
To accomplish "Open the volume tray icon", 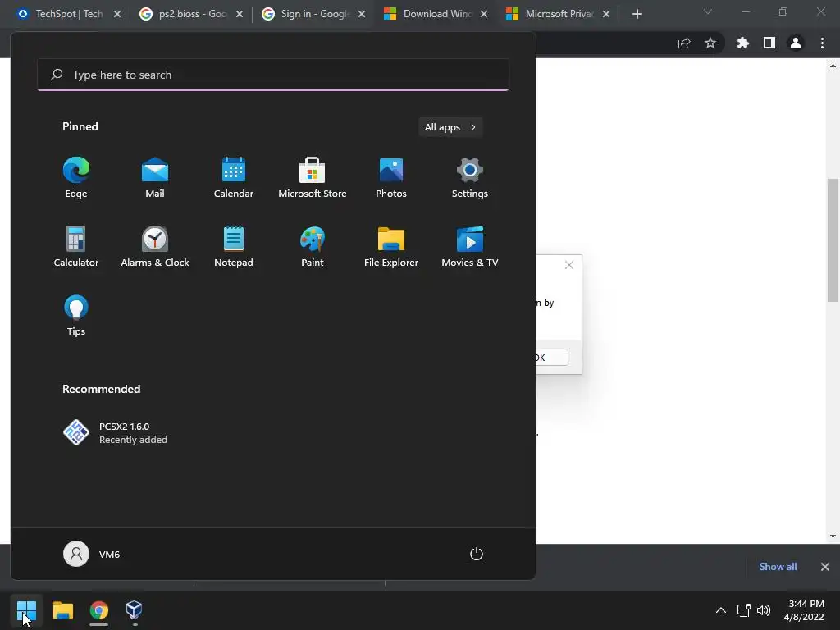I will coord(764,610).
